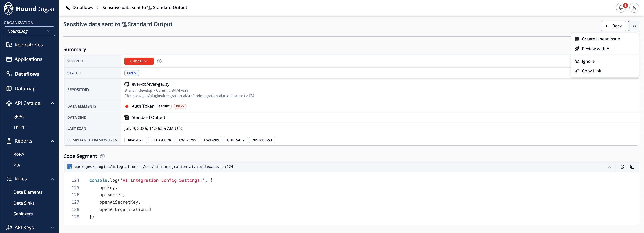Click the GitHub icon beside ever-co/ever-gauzy
Image resolution: width=644 pixels, height=233 pixels.
[x=127, y=84]
